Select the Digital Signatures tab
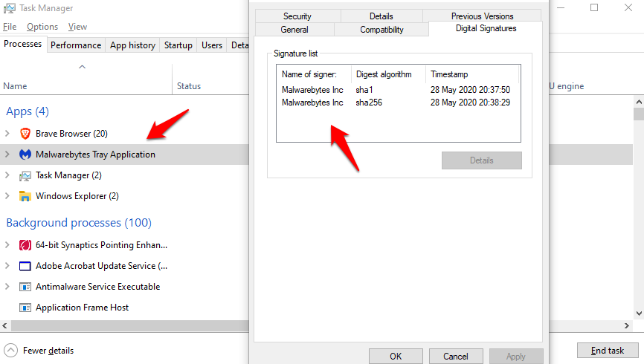Screen dimensions: 644x364 [x=486, y=28]
